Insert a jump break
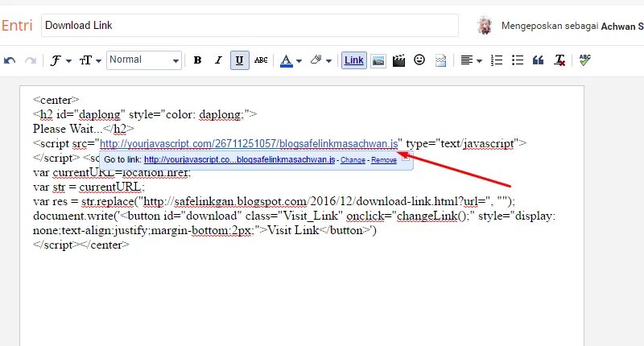Viewport: 644px width, 346px height. click(440, 60)
